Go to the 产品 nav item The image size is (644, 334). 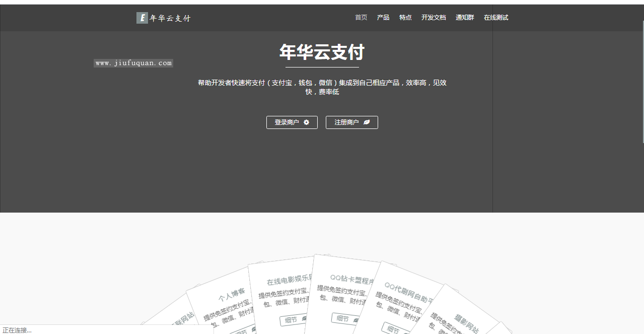383,18
